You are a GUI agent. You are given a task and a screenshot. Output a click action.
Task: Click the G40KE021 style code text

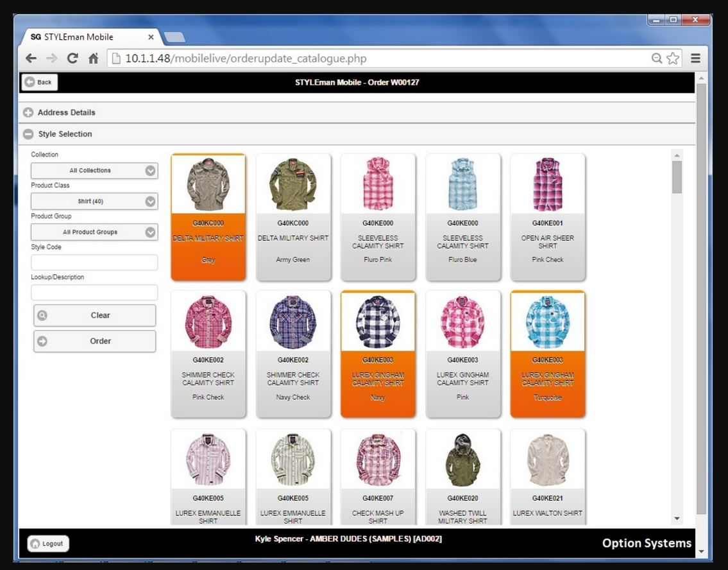coord(548,498)
